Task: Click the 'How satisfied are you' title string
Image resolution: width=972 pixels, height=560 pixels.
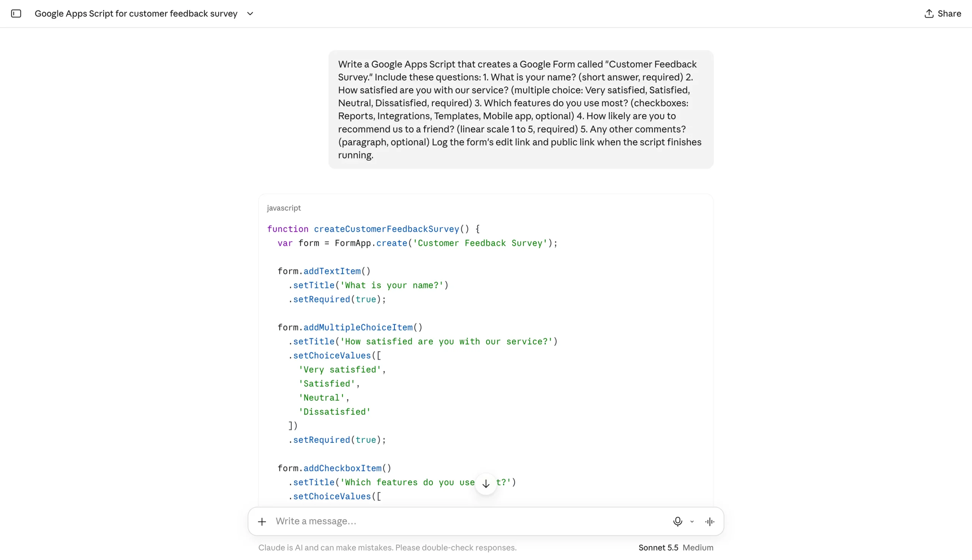Action: coord(447,341)
